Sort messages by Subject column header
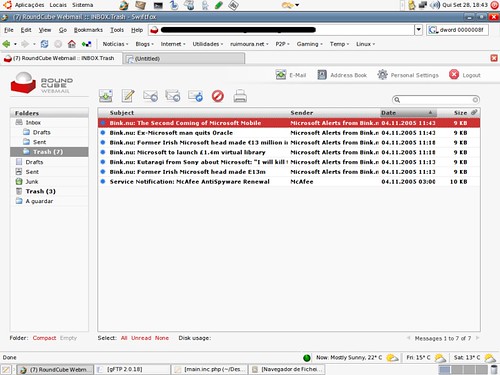Image resolution: width=500 pixels, height=375 pixels. [122, 113]
